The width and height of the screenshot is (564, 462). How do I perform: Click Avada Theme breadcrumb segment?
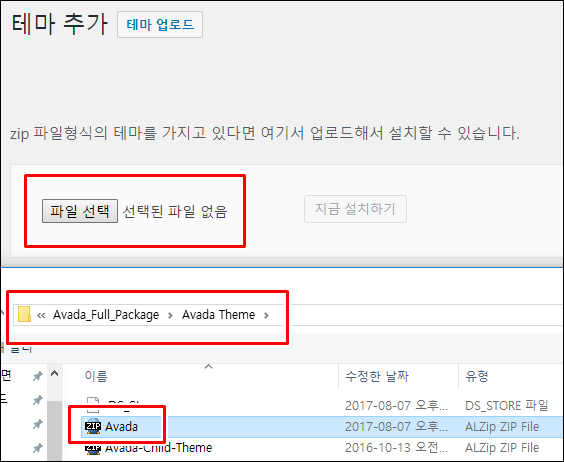(218, 315)
